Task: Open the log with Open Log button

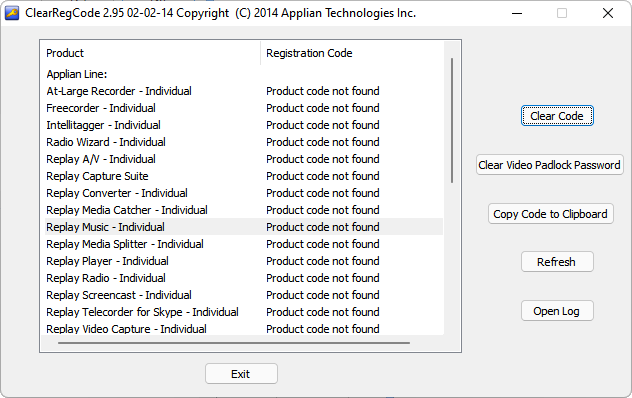Action: (557, 311)
